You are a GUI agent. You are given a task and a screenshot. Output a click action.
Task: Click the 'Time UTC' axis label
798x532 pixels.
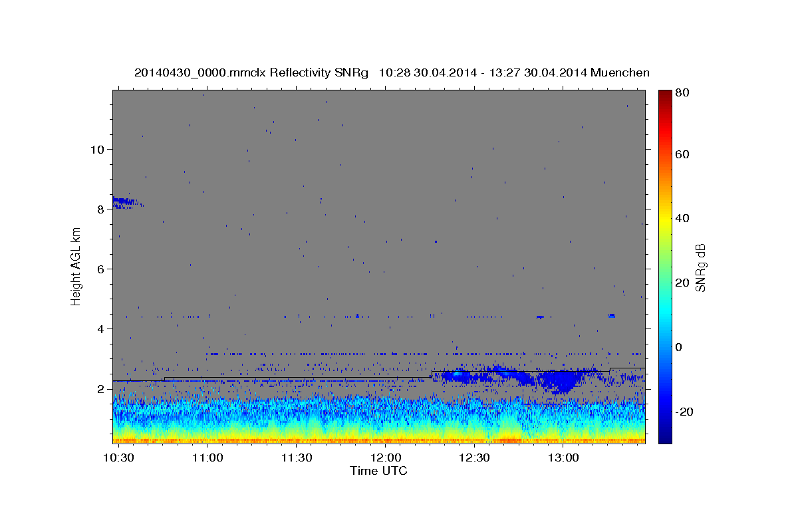(378, 471)
